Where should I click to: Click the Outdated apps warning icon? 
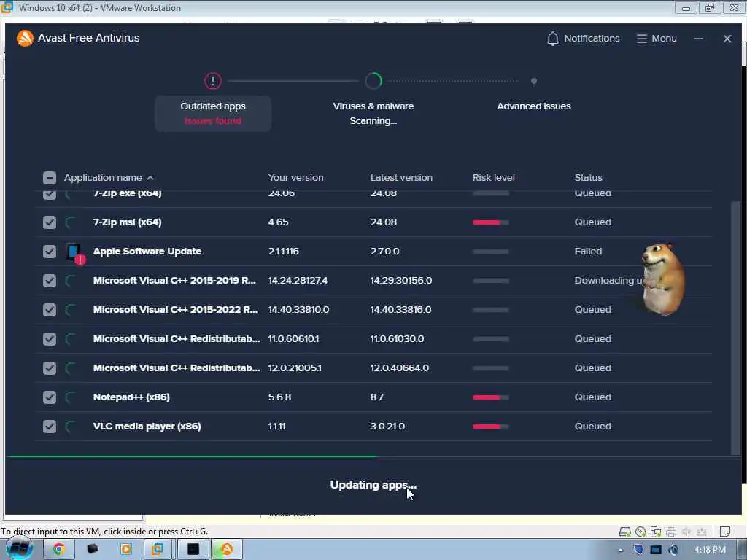tap(213, 81)
